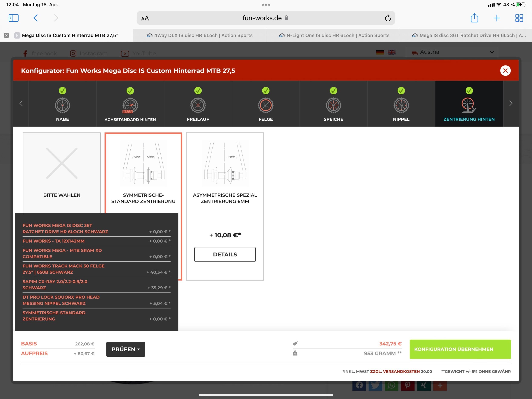Show the tab overview grid
Viewport: 532px width, 399px height.
pyautogui.click(x=519, y=18)
